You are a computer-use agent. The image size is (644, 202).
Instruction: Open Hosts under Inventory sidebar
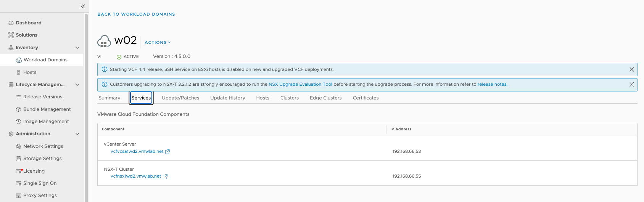point(30,72)
